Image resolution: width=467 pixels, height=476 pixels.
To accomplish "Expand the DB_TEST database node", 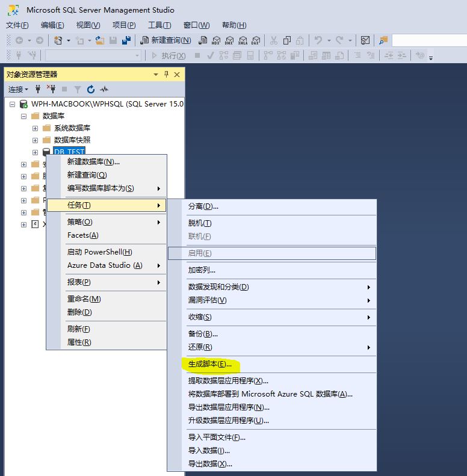I will click(36, 152).
